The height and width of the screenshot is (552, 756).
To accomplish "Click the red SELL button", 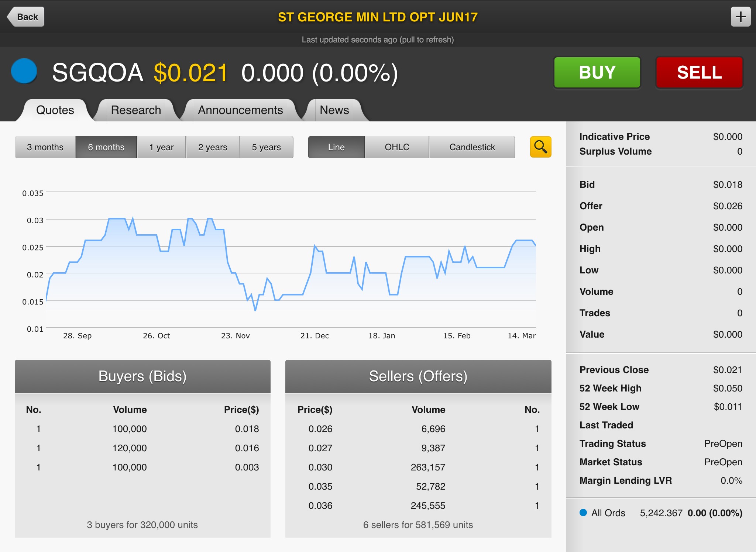I will pos(699,72).
